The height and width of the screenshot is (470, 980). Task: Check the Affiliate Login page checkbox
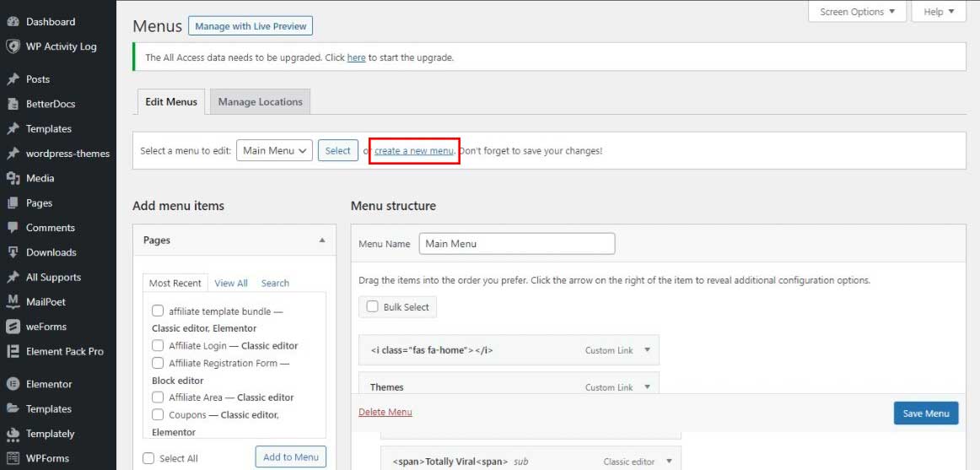tap(158, 345)
